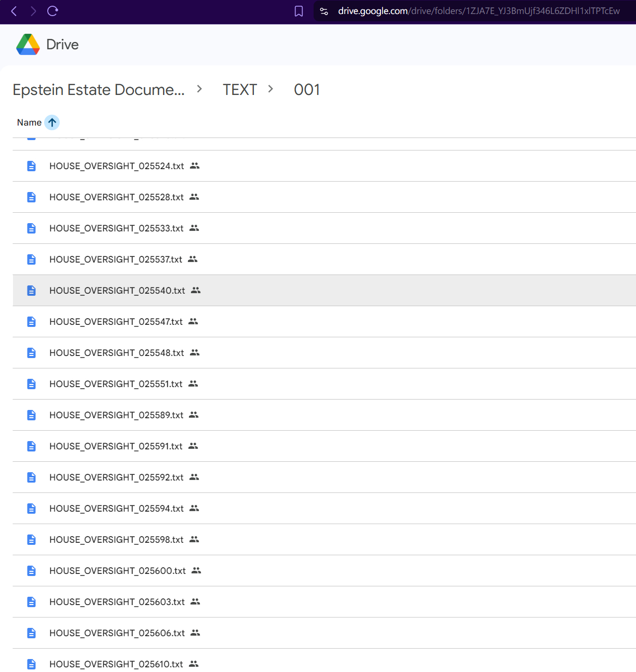Open TEXT breadcrumb folder
This screenshot has width=636, height=672.
point(240,90)
